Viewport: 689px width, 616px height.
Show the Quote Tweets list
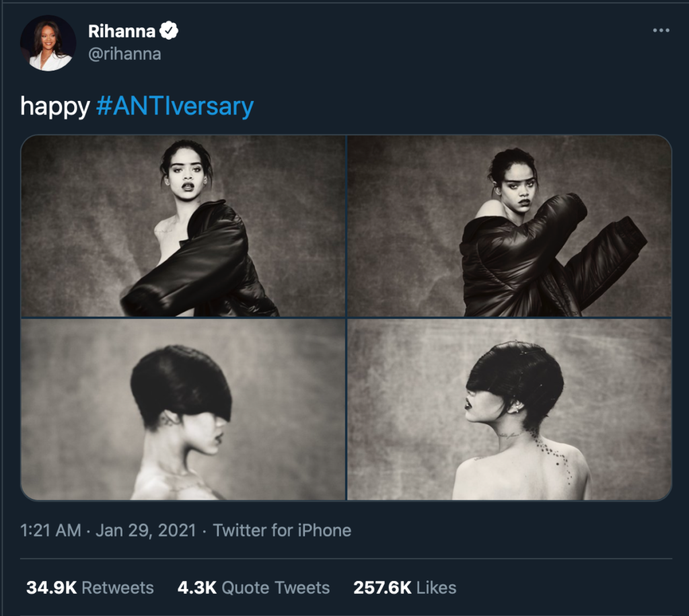276,587
